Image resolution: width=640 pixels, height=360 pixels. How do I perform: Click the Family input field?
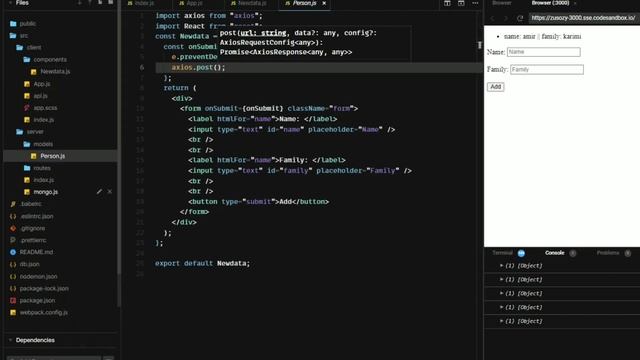pyautogui.click(x=547, y=69)
